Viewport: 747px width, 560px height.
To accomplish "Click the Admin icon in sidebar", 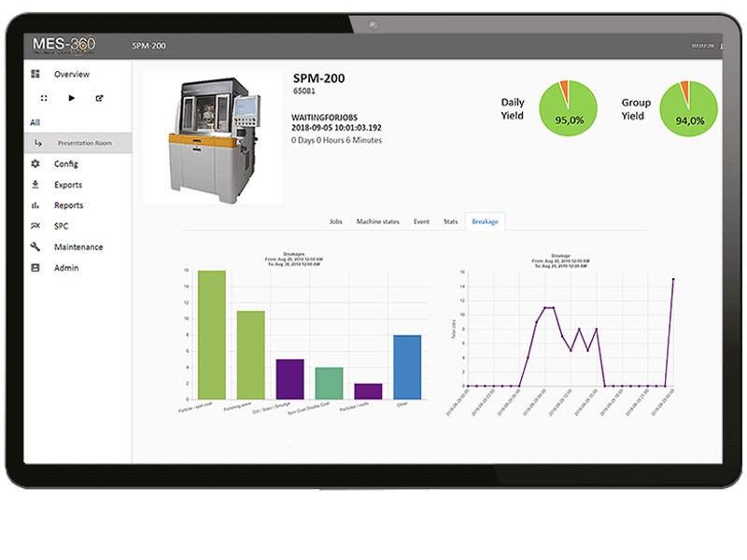I will tap(35, 268).
